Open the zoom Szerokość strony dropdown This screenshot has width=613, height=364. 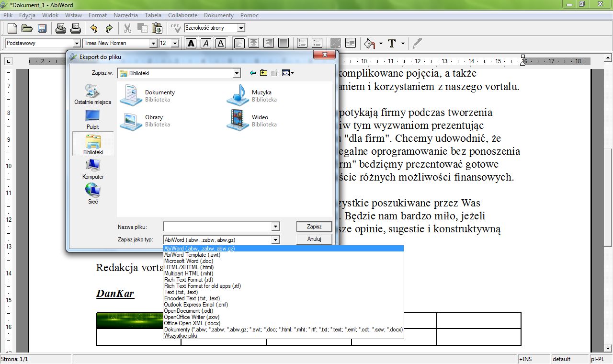point(241,28)
